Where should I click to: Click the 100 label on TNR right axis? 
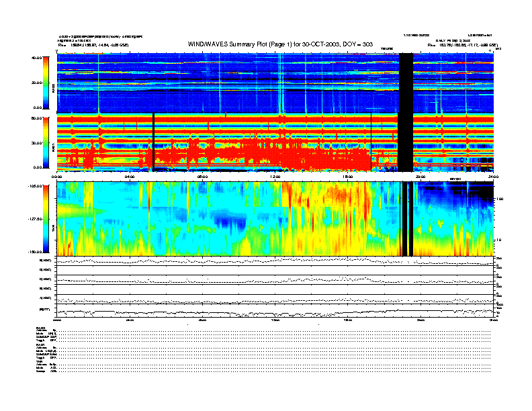(x=500, y=199)
